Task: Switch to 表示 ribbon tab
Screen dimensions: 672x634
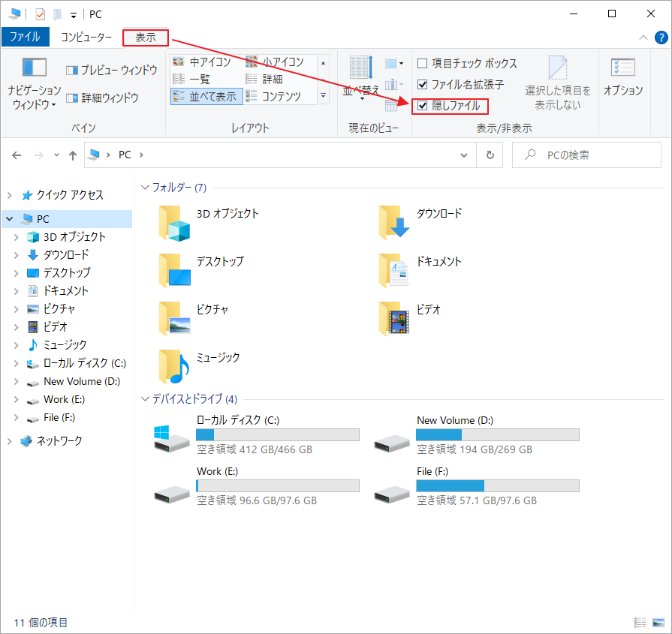Action: tap(145, 38)
